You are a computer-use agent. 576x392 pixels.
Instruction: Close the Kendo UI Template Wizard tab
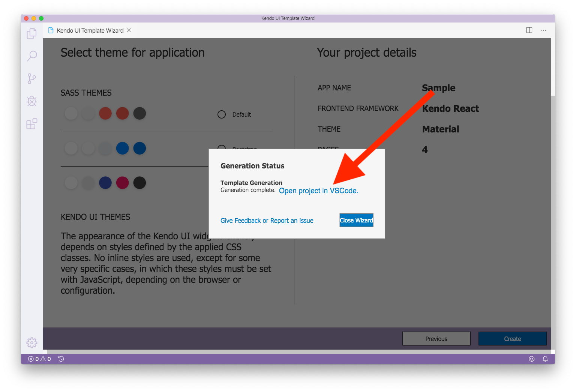click(129, 30)
